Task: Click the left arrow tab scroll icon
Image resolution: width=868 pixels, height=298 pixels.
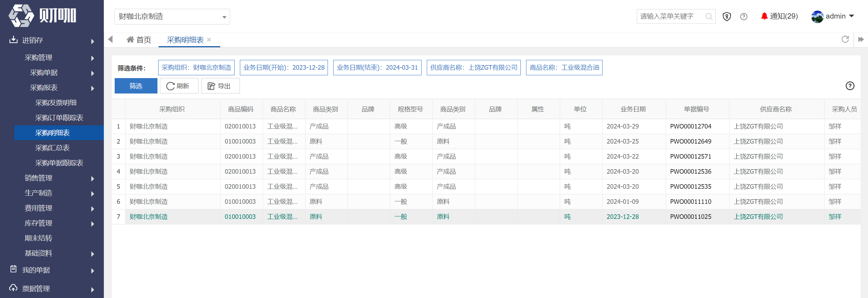Action: pos(110,39)
